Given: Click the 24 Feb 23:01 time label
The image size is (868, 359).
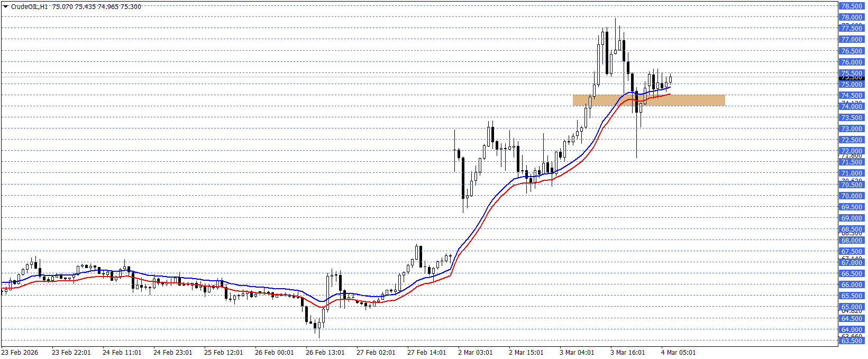Looking at the screenshot, I should pyautogui.click(x=173, y=353).
